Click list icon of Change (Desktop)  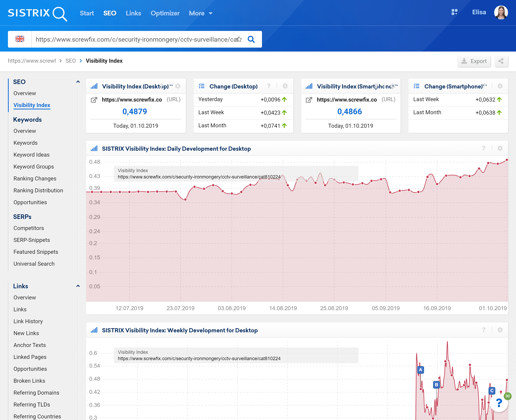[x=201, y=86]
